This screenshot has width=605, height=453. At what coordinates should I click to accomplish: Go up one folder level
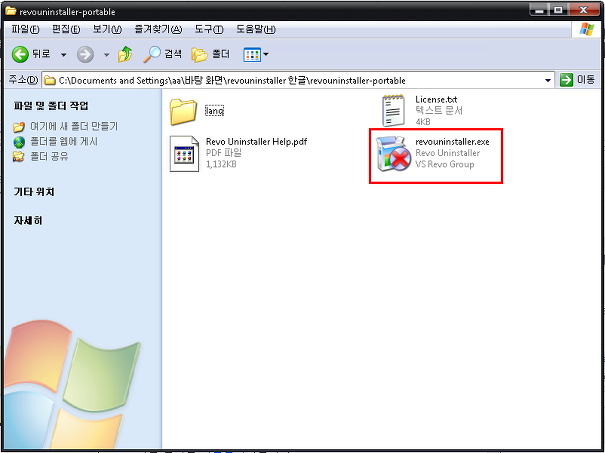click(125, 54)
